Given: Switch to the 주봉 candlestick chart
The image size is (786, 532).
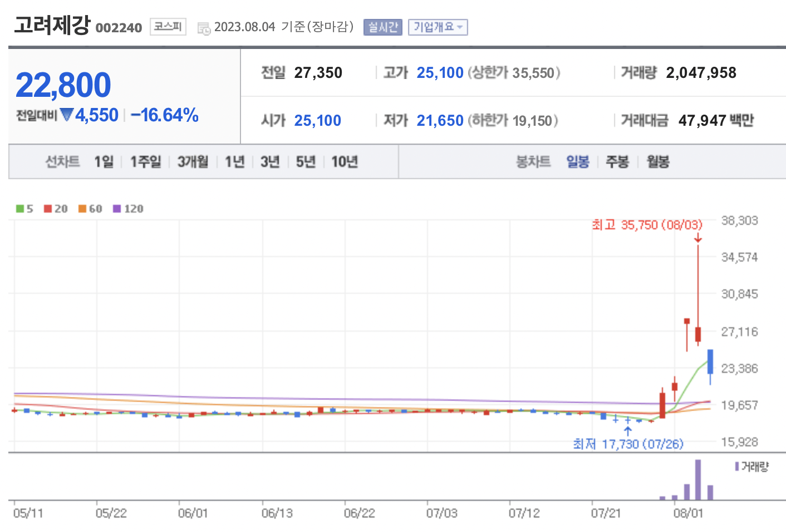Looking at the screenshot, I should pos(617,162).
